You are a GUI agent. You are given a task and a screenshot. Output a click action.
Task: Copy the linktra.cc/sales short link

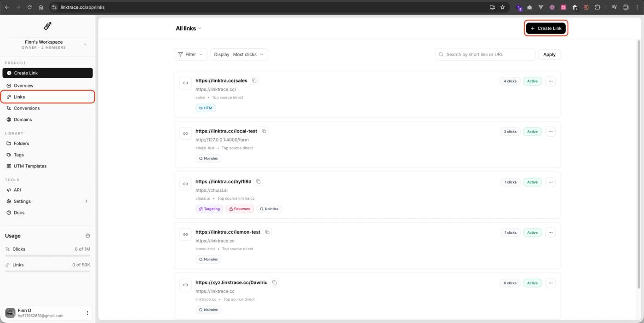click(x=254, y=81)
